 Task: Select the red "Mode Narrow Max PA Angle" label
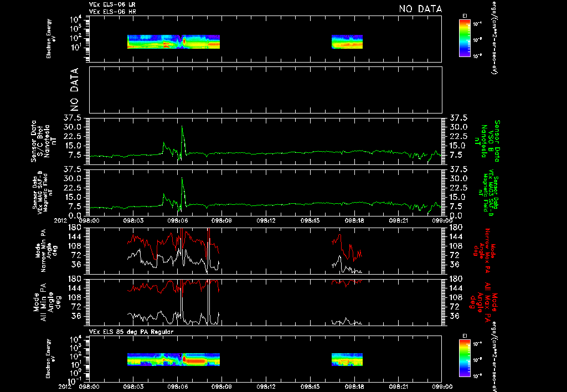click(484, 250)
